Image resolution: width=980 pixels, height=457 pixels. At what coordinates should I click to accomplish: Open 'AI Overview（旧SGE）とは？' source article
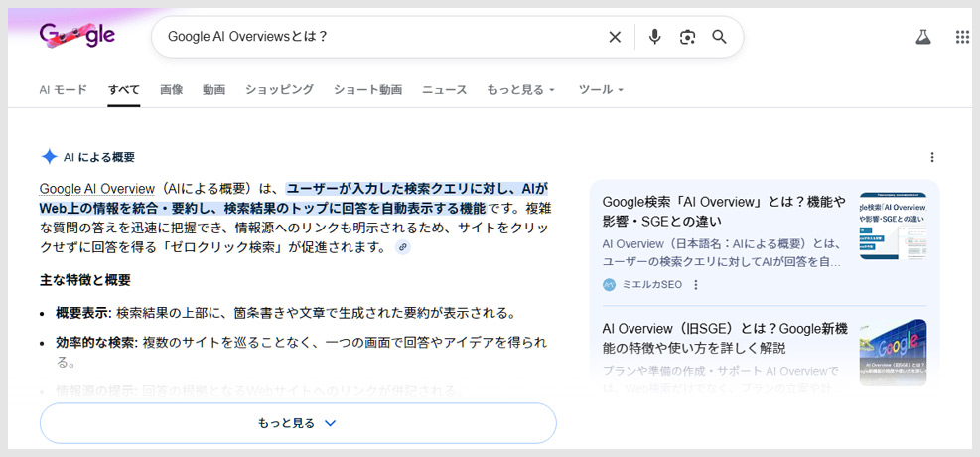click(724, 338)
